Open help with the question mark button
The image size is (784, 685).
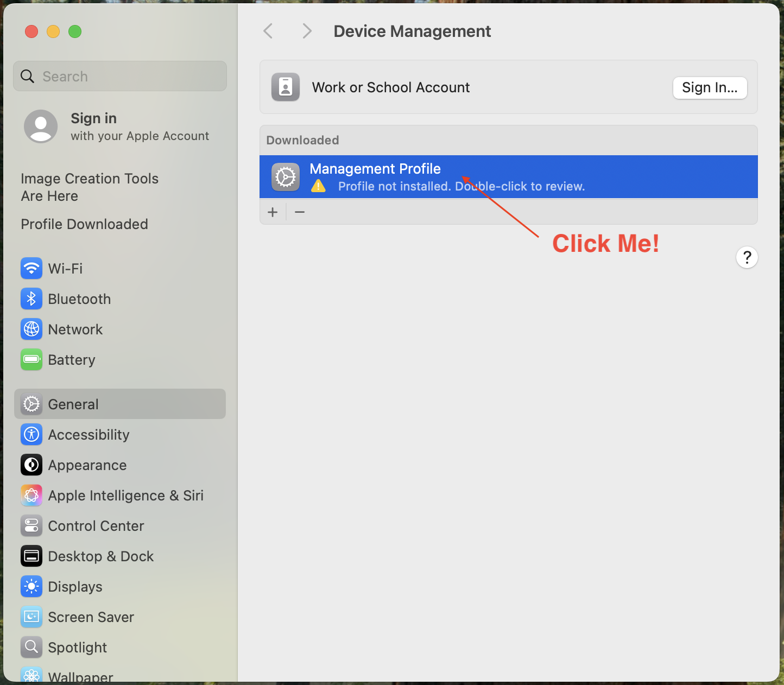click(747, 257)
